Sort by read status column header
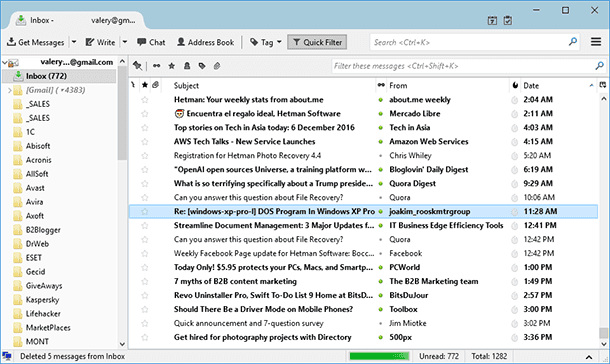Image resolution: width=610 pixels, height=364 pixels. tap(381, 85)
